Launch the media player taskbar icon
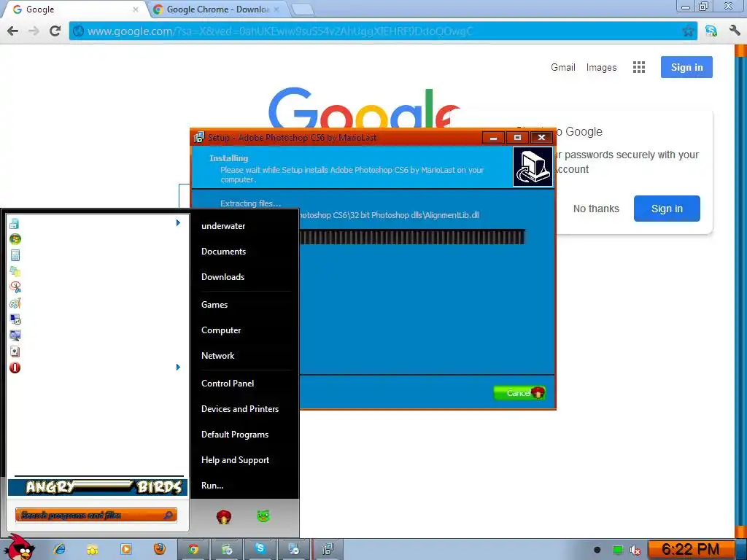 [x=125, y=549]
